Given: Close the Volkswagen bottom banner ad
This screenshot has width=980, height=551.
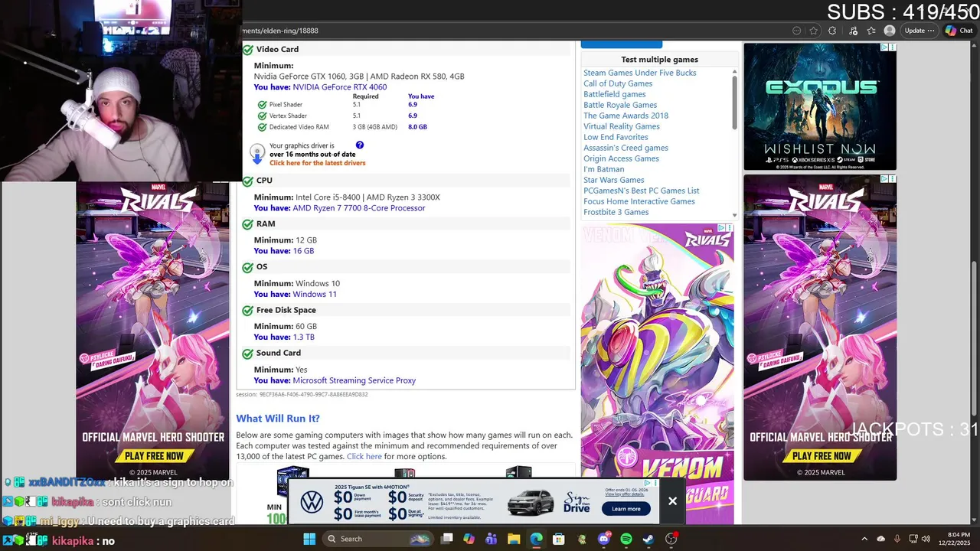Looking at the screenshot, I should coord(672,501).
